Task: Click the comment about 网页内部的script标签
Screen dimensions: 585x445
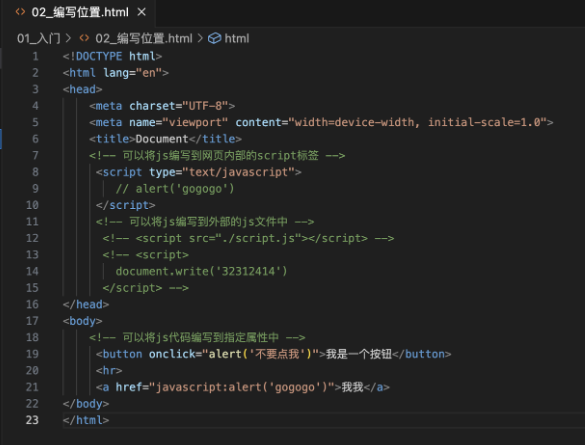Action: coord(217,156)
